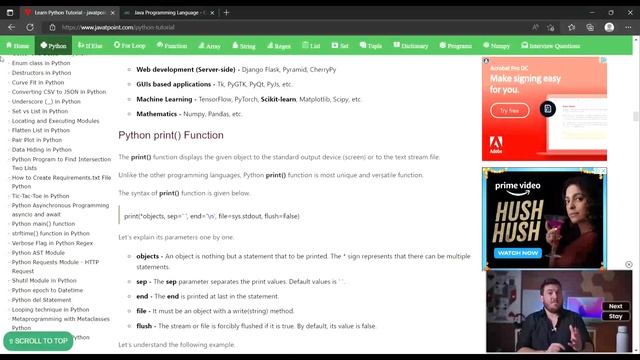Open Python del Statement link
Screen dimensions: 640x360
pyautogui.click(x=41, y=300)
